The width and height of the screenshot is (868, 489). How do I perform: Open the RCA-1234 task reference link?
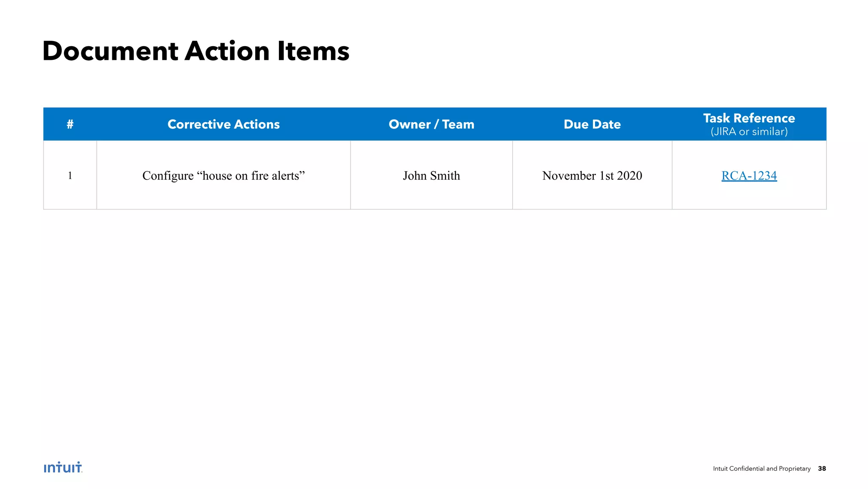[x=749, y=176]
